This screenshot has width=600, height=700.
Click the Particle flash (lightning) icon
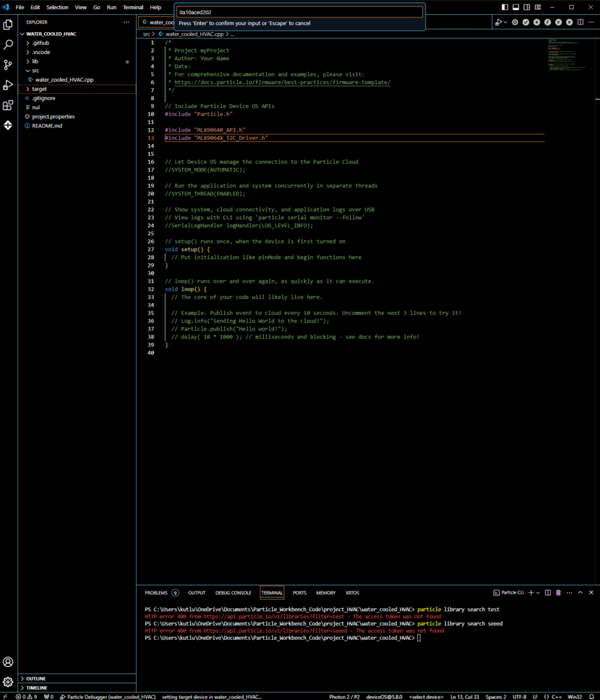point(537,22)
